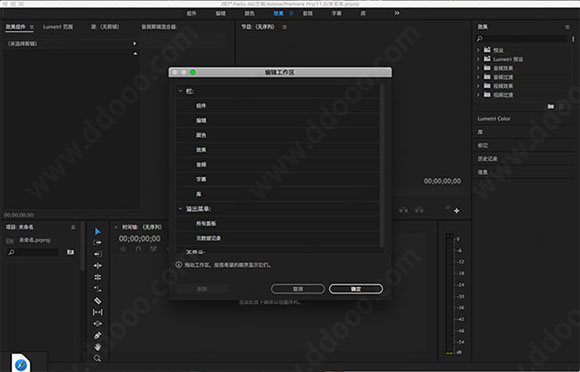Click the timeline timecode 00;00;00;00
This screenshot has height=372, width=580.
coord(139,239)
